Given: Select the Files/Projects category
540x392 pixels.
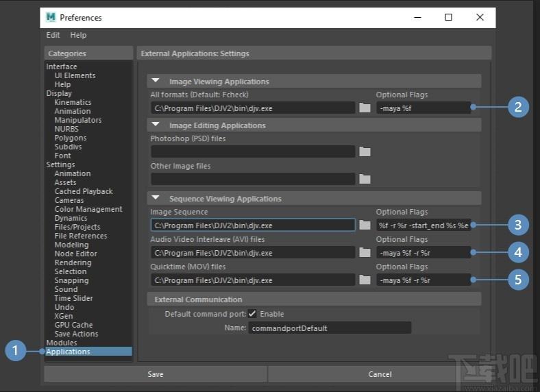Looking at the screenshot, I should point(77,227).
